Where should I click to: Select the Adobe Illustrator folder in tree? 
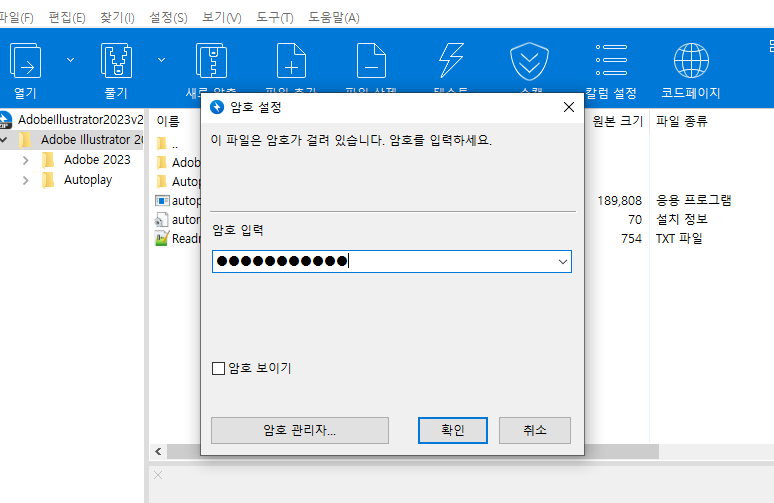click(x=92, y=140)
